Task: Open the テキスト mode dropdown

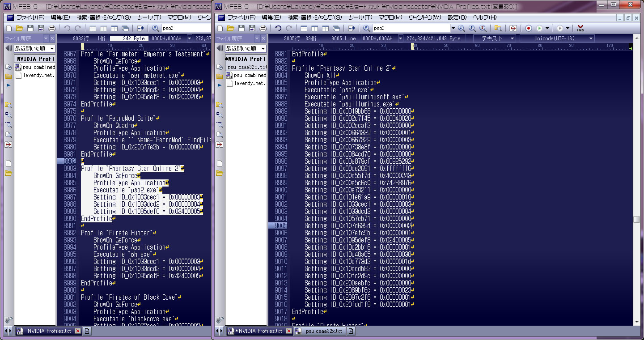Action: tap(495, 38)
